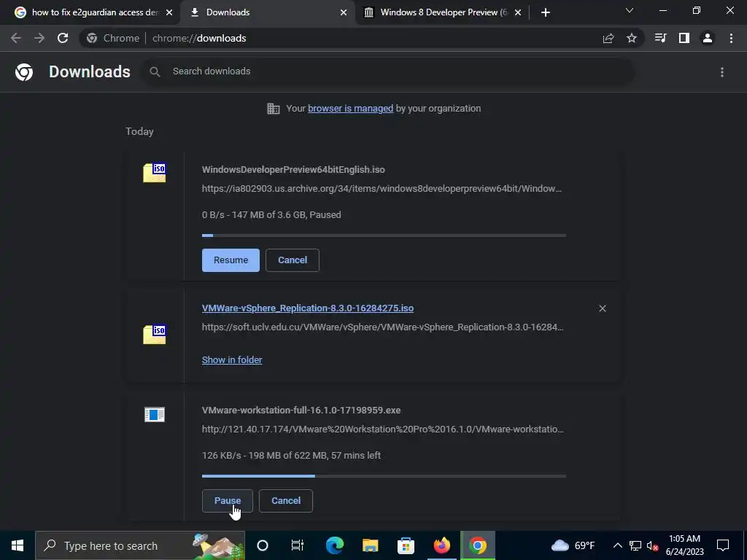Remove vSphere Replication entry with X
This screenshot has height=560, width=747.
coord(602,308)
